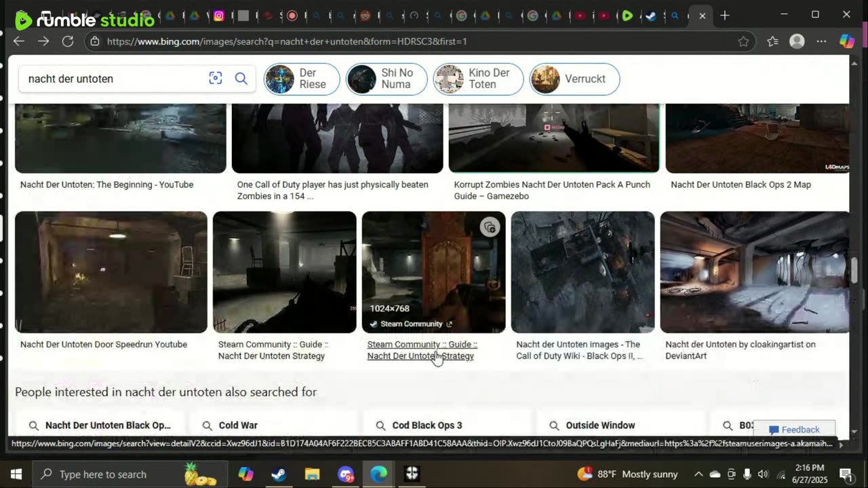The image size is (868, 488).
Task: Select the Shi No Numa suggestion chip
Action: coord(387,79)
